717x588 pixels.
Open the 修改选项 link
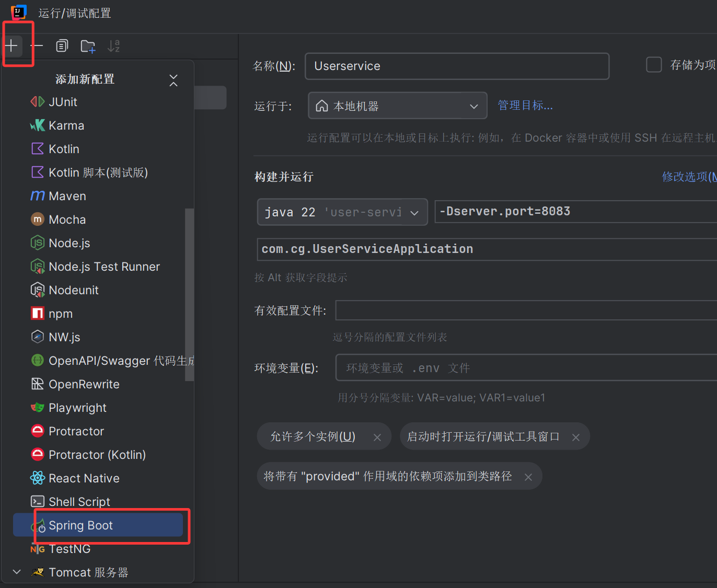tap(689, 177)
